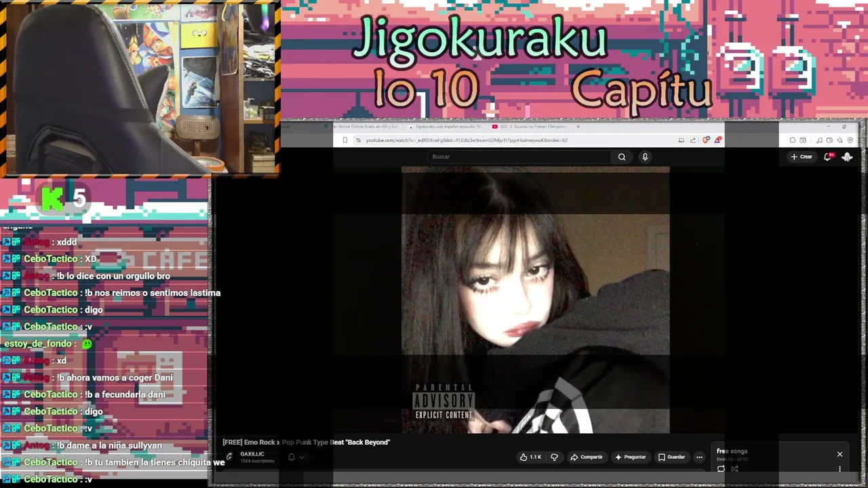The width and height of the screenshot is (868, 488).
Task: Open the GAXILLIC channel name link
Action: pyautogui.click(x=252, y=454)
